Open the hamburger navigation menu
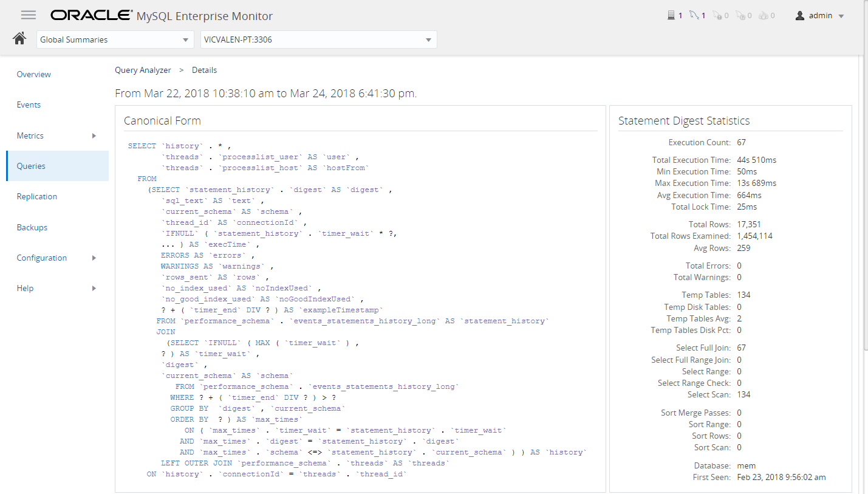The height and width of the screenshot is (494, 868). 28,15
